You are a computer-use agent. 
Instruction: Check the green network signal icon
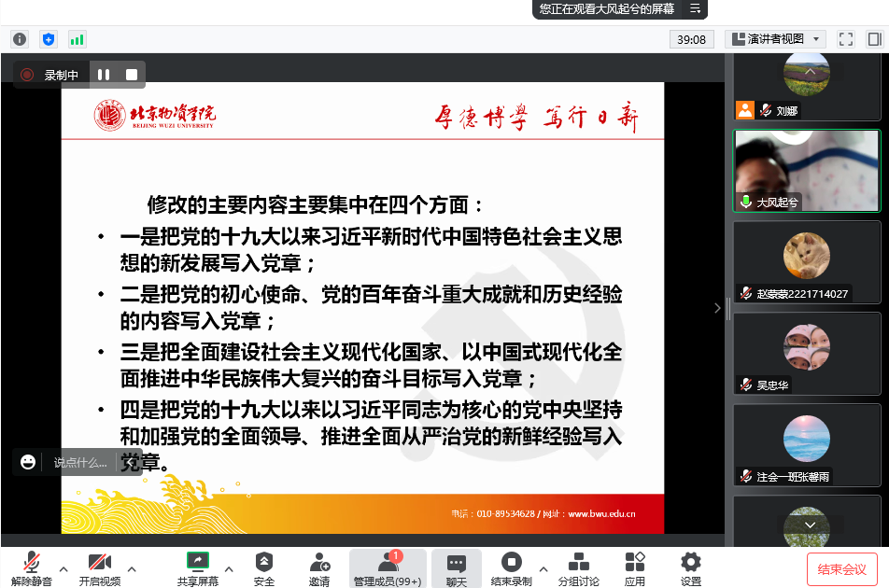[x=77, y=39]
